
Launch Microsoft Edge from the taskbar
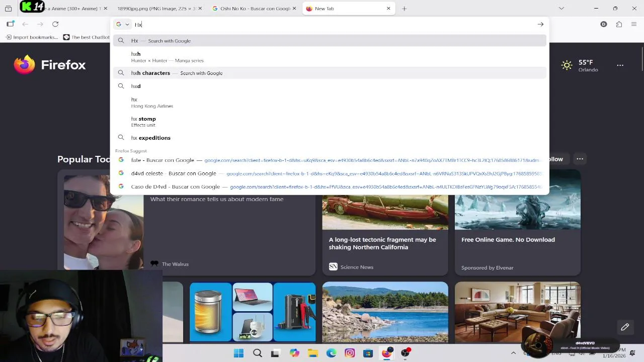pyautogui.click(x=331, y=353)
